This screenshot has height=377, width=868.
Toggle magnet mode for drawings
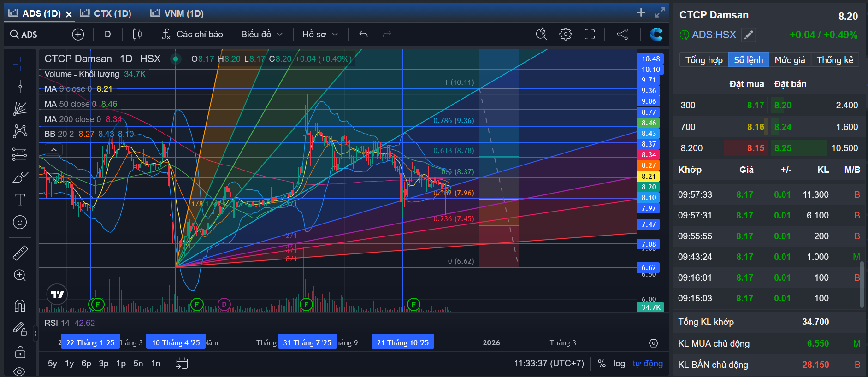pyautogui.click(x=20, y=306)
